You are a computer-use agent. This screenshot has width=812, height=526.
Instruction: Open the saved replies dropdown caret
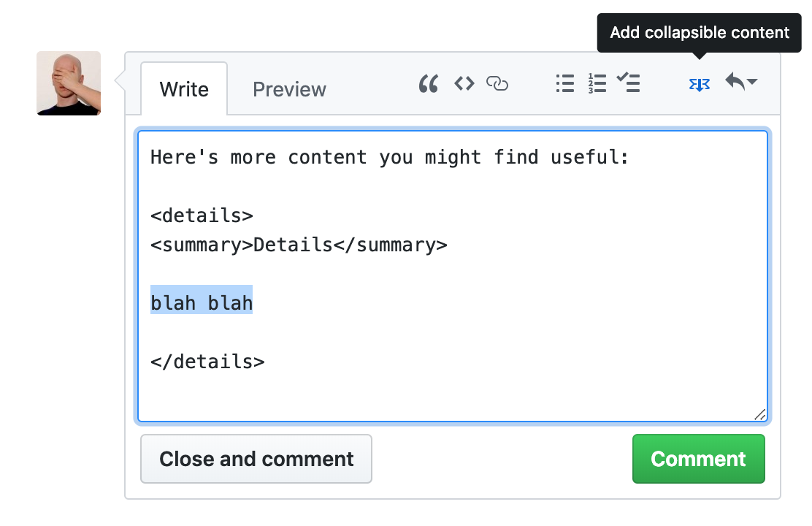[752, 81]
